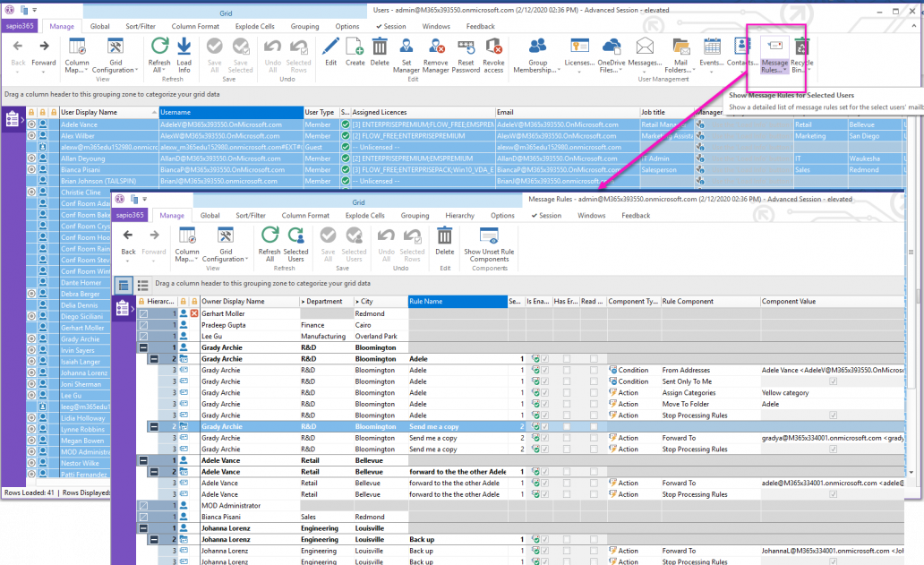The width and height of the screenshot is (924, 565).
Task: Click Load Info icon in Users window
Action: [x=184, y=47]
